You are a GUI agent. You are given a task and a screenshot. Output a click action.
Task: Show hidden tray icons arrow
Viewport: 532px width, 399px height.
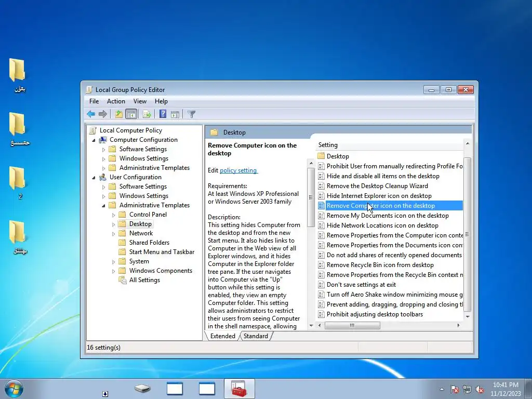[x=442, y=390]
